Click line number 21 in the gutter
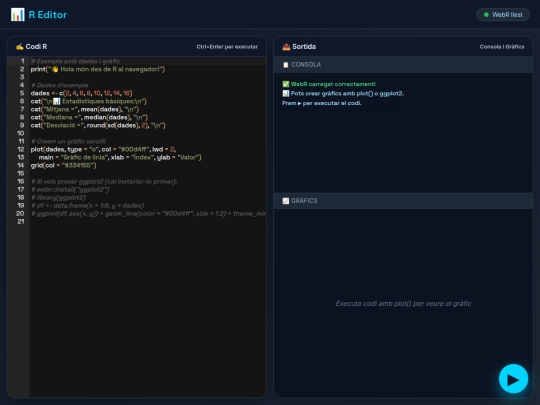Screen dimensions: 540x405 pyautogui.click(x=21, y=221)
